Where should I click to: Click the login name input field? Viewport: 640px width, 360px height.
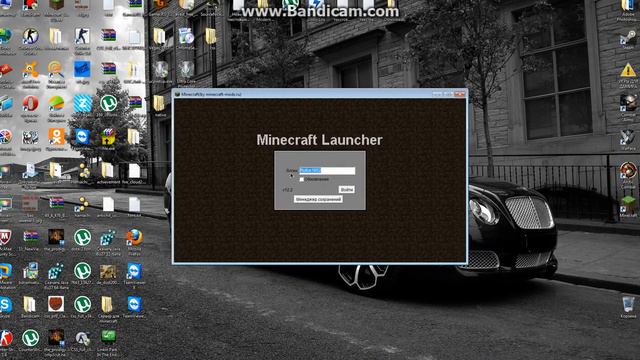327,171
